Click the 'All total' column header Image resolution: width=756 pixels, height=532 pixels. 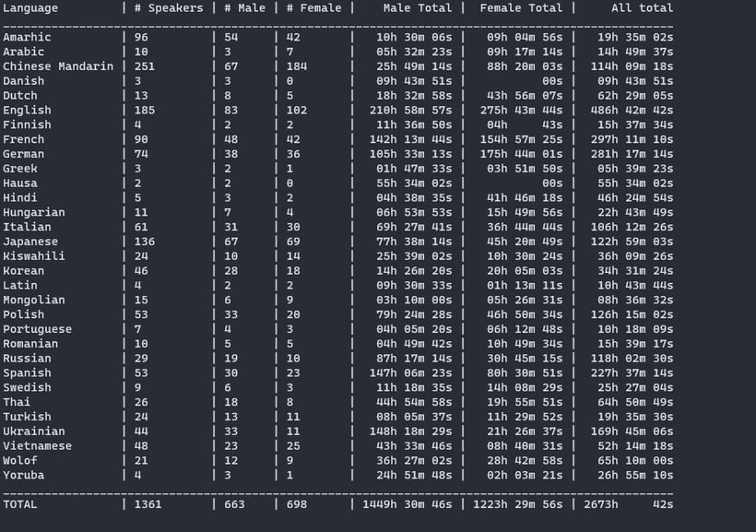coord(643,8)
